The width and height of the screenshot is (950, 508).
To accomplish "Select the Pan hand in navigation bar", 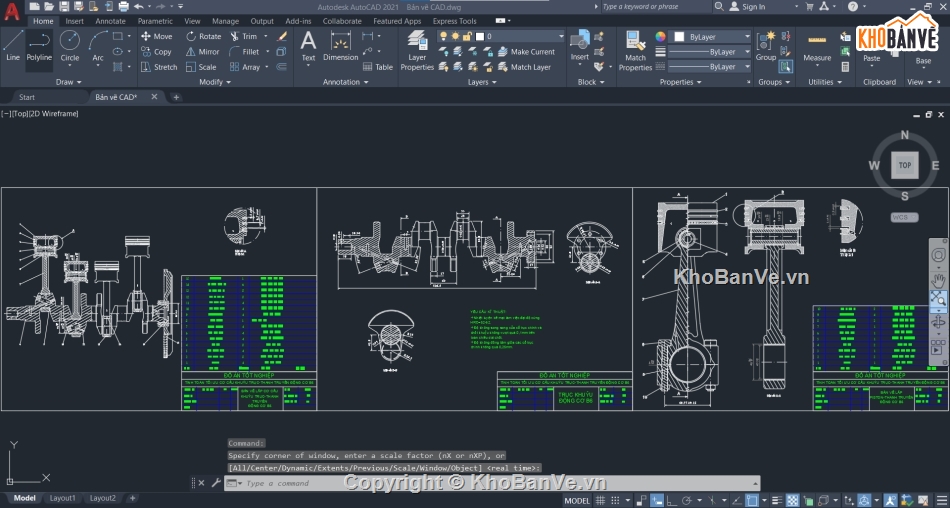I will (938, 278).
